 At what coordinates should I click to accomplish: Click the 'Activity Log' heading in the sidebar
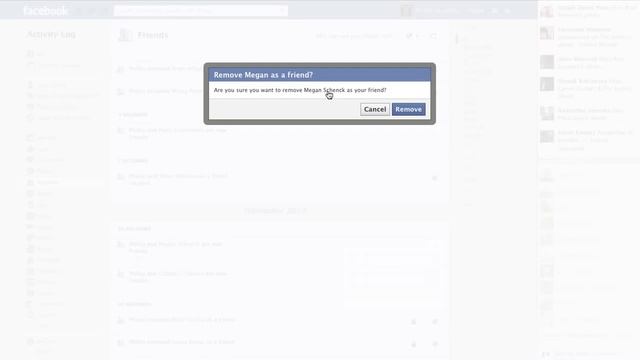(x=51, y=35)
